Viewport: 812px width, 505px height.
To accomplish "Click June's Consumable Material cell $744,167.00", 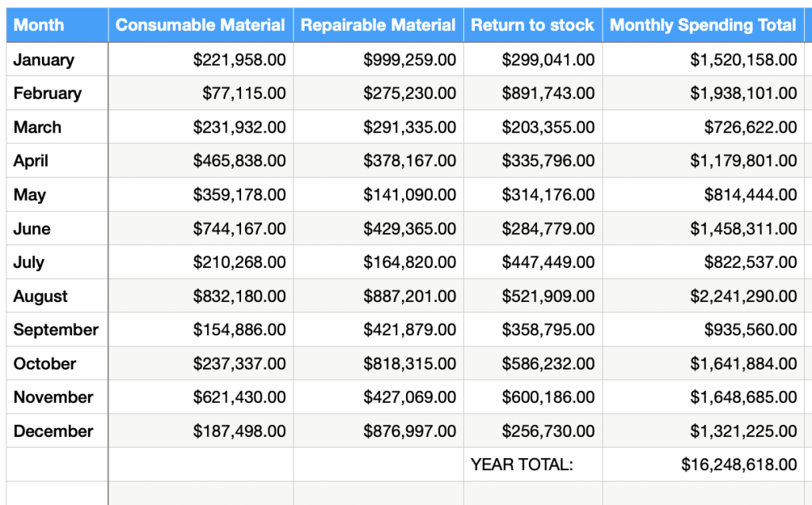I will click(x=239, y=229).
